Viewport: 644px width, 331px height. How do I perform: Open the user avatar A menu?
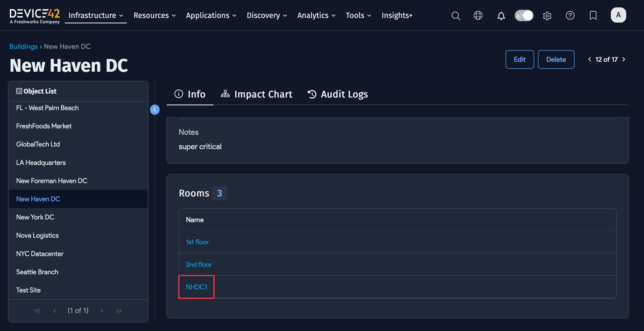[x=618, y=15]
